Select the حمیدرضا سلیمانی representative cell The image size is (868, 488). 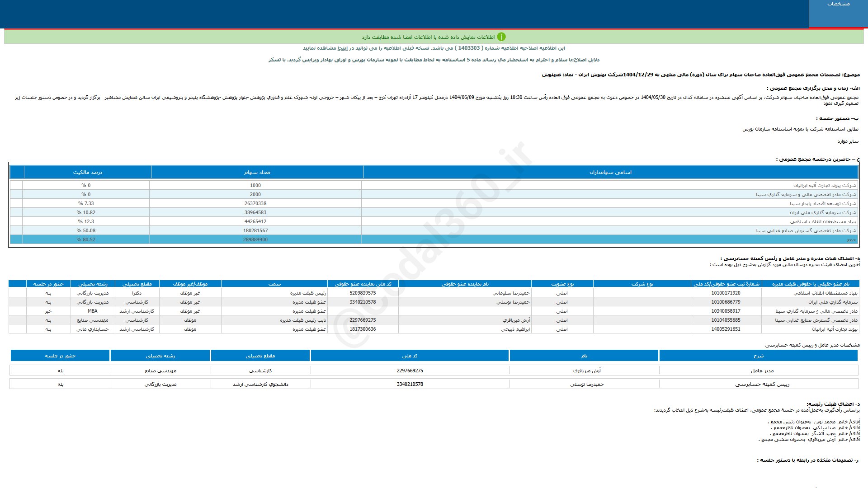coord(511,293)
